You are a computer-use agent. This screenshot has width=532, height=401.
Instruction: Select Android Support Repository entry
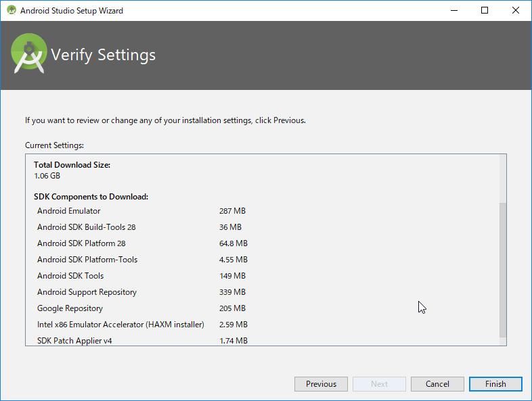87,292
